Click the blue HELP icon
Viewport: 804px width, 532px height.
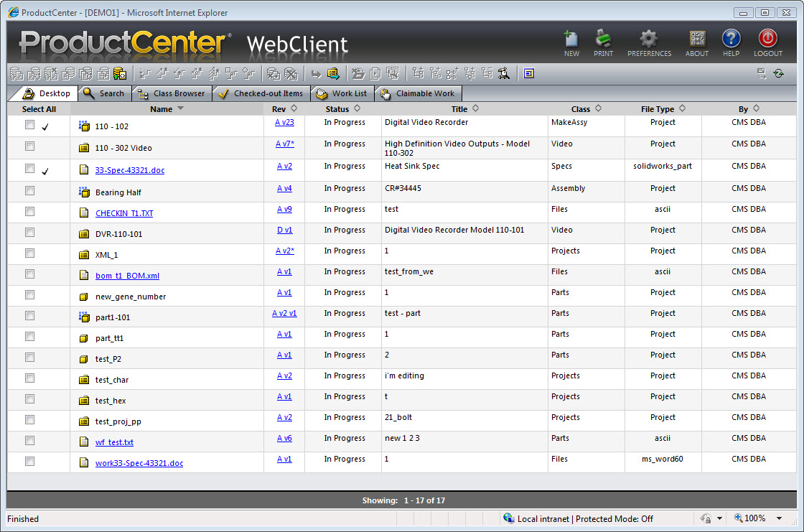tap(731, 39)
